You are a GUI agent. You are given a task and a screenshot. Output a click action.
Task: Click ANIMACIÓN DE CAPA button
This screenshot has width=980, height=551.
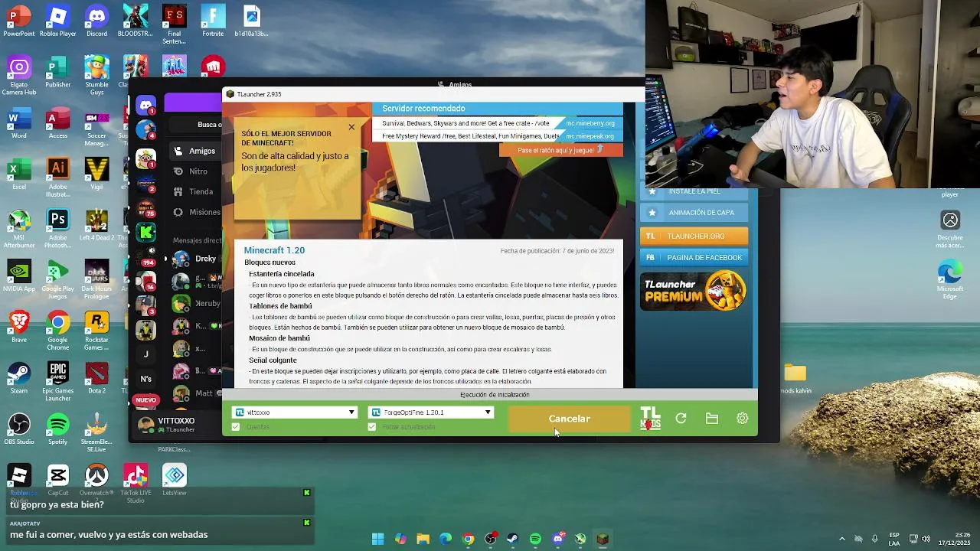[x=694, y=213]
